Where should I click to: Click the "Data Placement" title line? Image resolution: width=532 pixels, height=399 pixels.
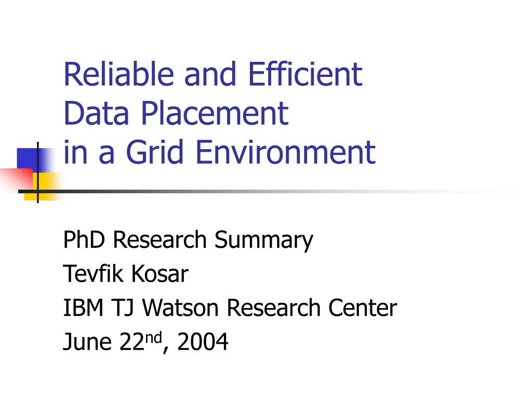point(176,113)
